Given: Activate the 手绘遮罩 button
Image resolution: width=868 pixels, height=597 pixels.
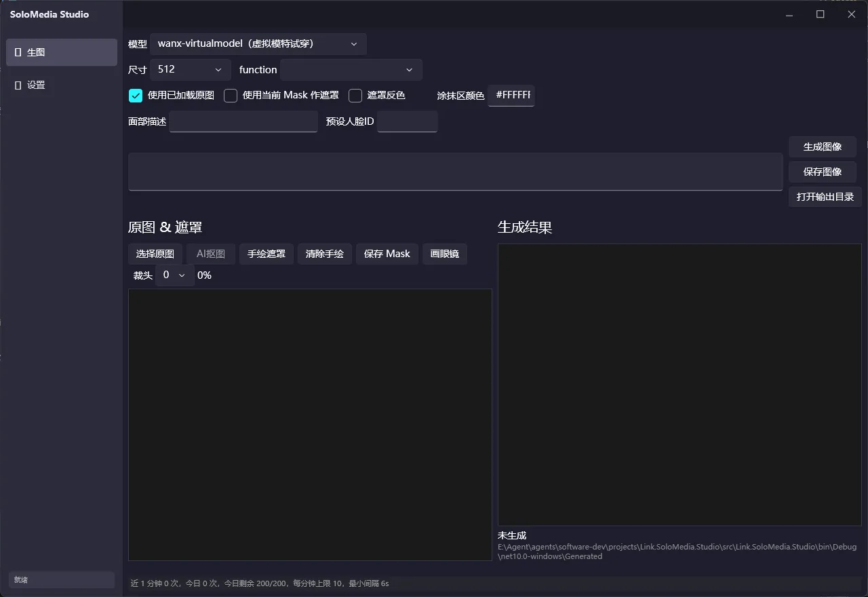Looking at the screenshot, I should (267, 254).
